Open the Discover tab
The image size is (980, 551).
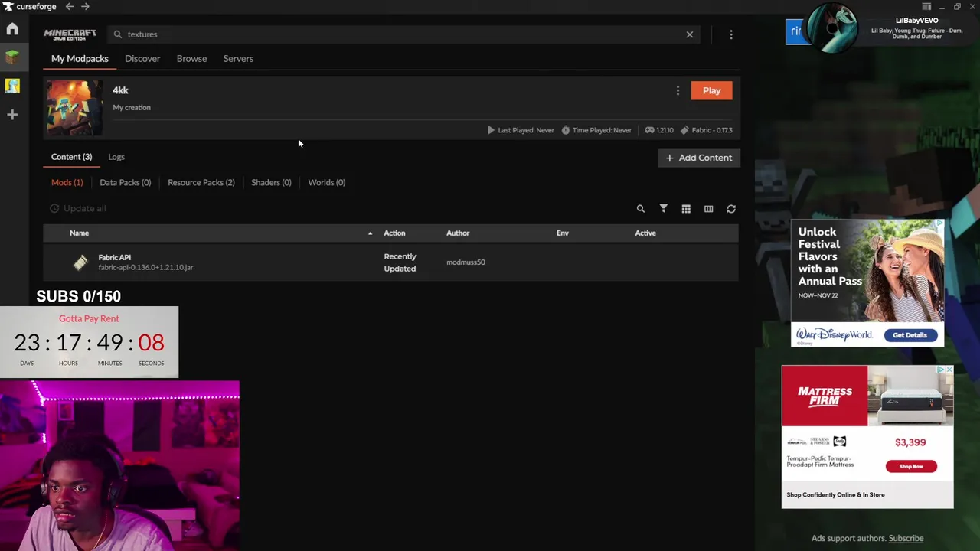pyautogui.click(x=142, y=59)
